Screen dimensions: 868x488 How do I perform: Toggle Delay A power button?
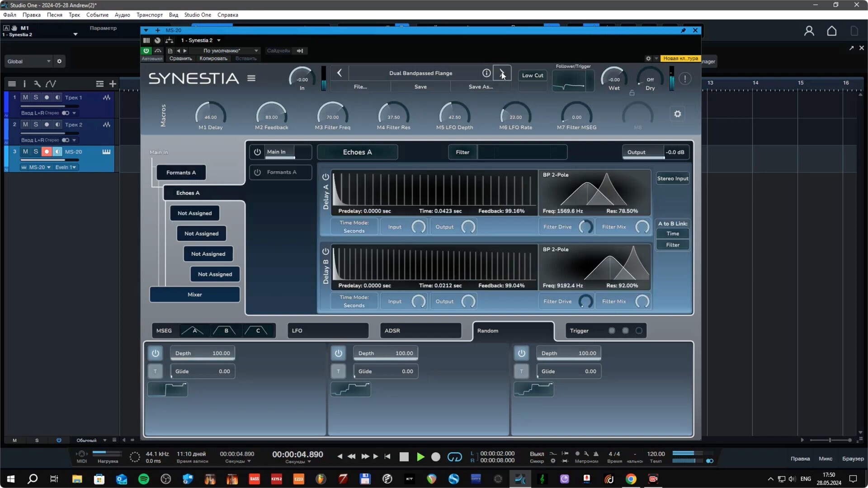click(325, 177)
